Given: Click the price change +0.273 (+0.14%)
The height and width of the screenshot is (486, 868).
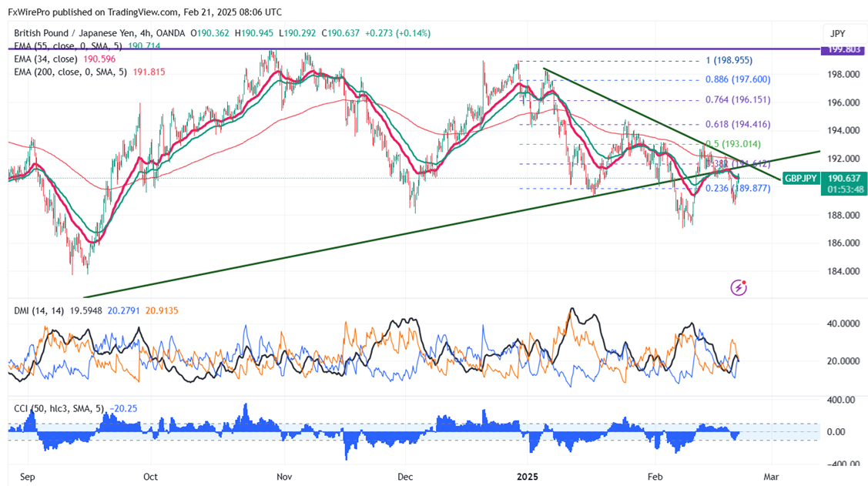Looking at the screenshot, I should [x=397, y=33].
